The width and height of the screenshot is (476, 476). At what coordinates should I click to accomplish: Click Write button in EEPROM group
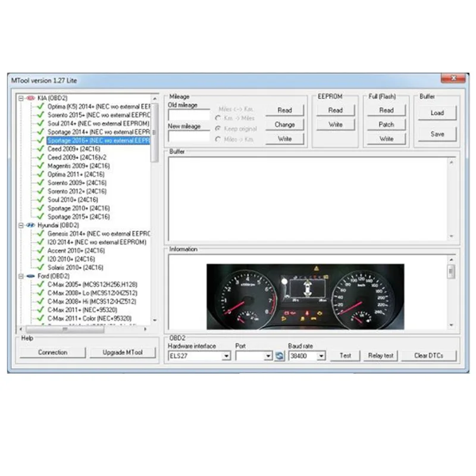coord(336,124)
